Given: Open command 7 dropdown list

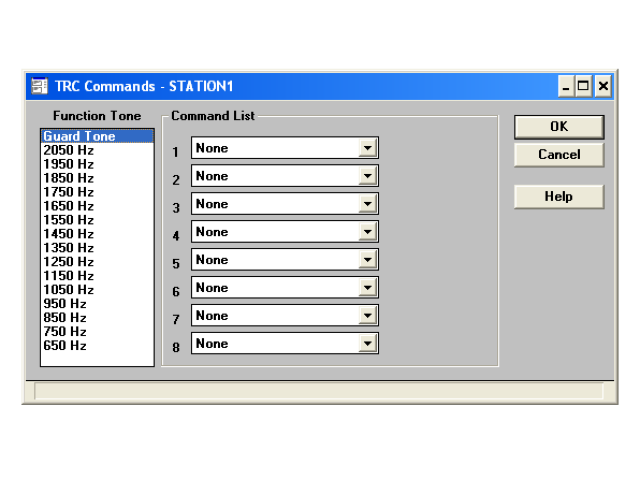Looking at the screenshot, I should 368,316.
